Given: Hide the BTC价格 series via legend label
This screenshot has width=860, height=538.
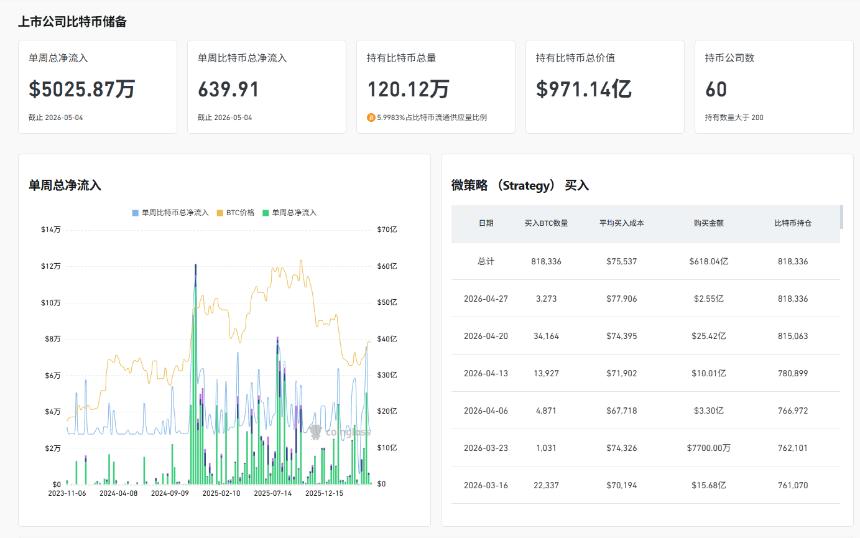Looking at the screenshot, I should pyautogui.click(x=240, y=213).
